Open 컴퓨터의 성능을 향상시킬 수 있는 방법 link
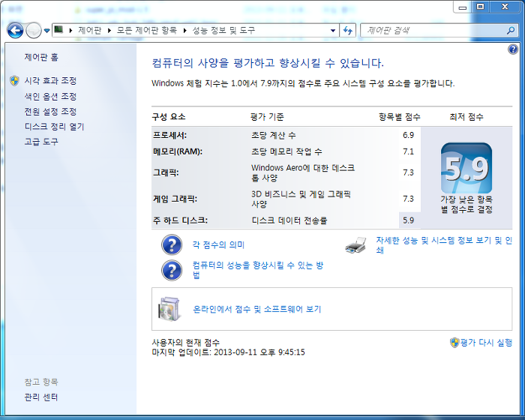Image resolution: width=525 pixels, height=420 pixels. point(258,270)
